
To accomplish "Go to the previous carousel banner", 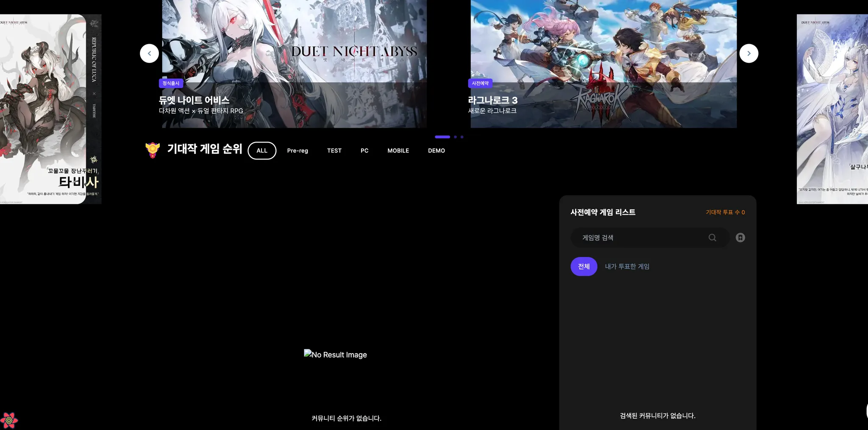I will [149, 53].
